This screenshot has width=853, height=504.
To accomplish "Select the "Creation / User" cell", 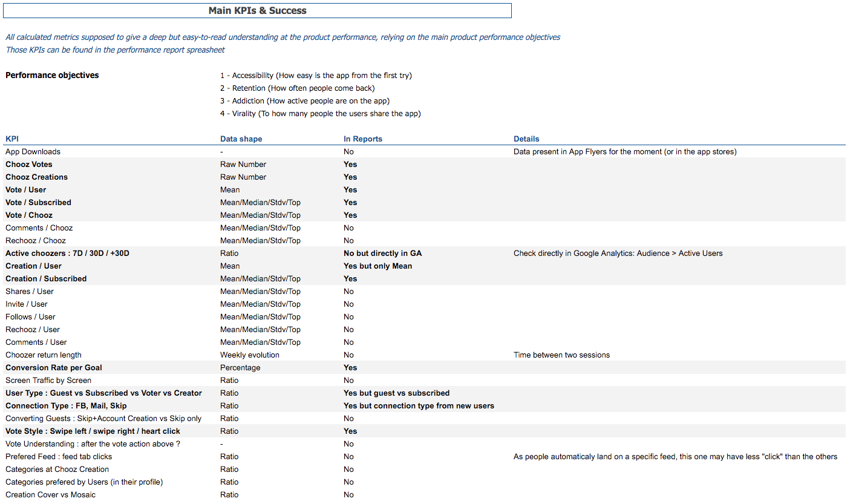I will coord(34,266).
